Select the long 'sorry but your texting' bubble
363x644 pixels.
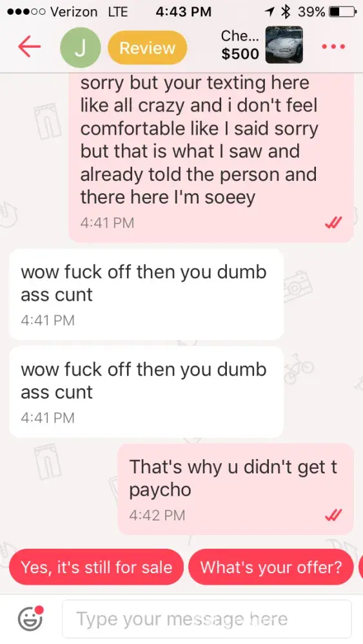point(211,158)
